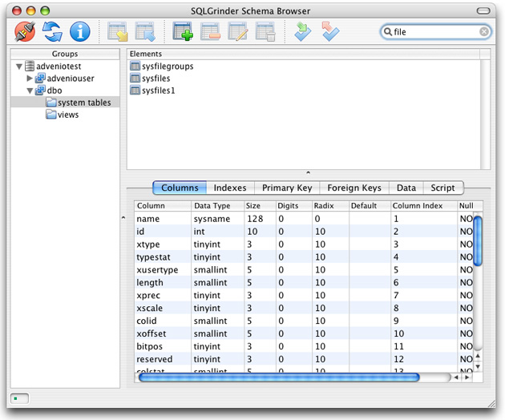Select the 'name' column row

pos(303,219)
